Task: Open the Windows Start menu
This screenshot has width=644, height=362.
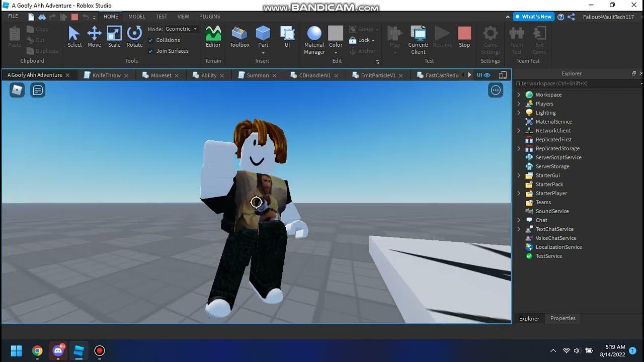Action: click(16, 350)
